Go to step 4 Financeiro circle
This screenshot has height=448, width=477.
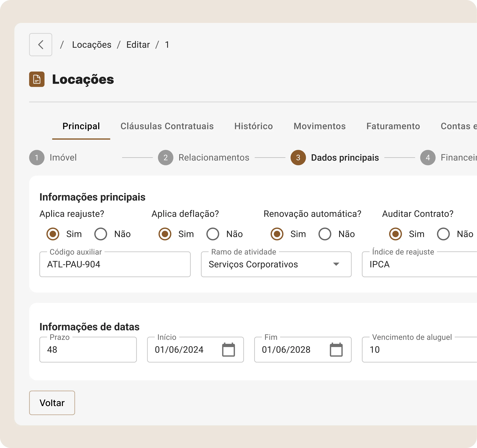pos(428,158)
